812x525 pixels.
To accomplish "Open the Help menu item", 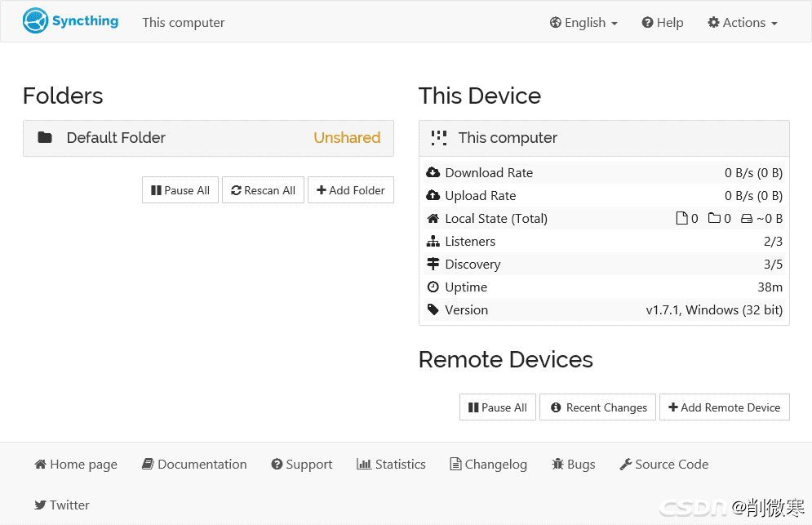I will click(663, 23).
